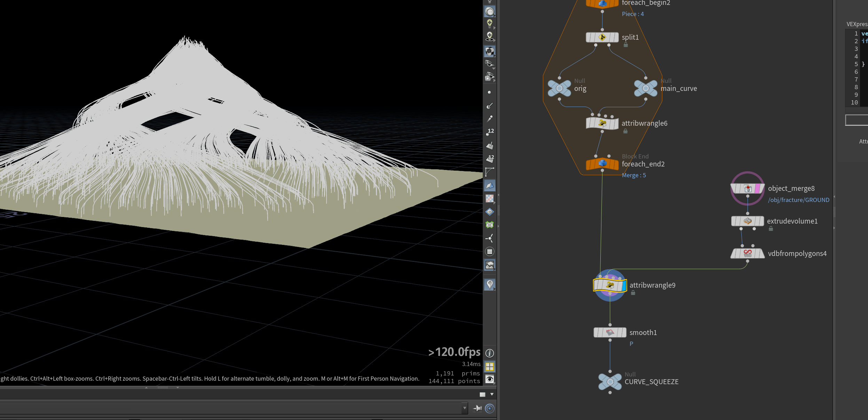Click inside the bottom path input field

[231, 408]
